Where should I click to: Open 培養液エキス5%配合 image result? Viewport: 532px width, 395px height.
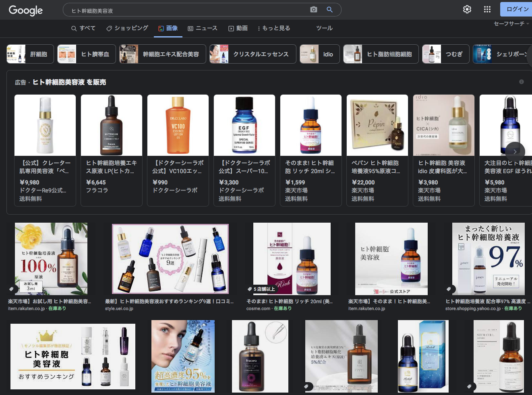342,356
